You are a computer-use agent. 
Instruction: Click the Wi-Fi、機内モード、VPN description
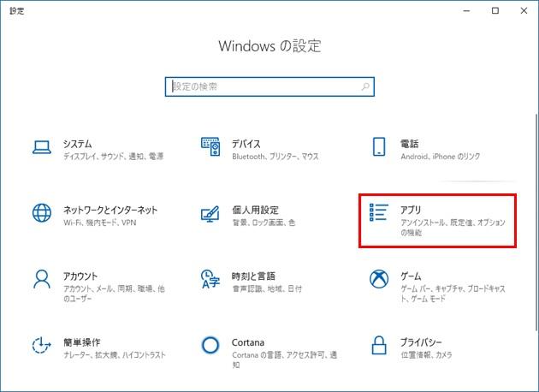click(100, 223)
